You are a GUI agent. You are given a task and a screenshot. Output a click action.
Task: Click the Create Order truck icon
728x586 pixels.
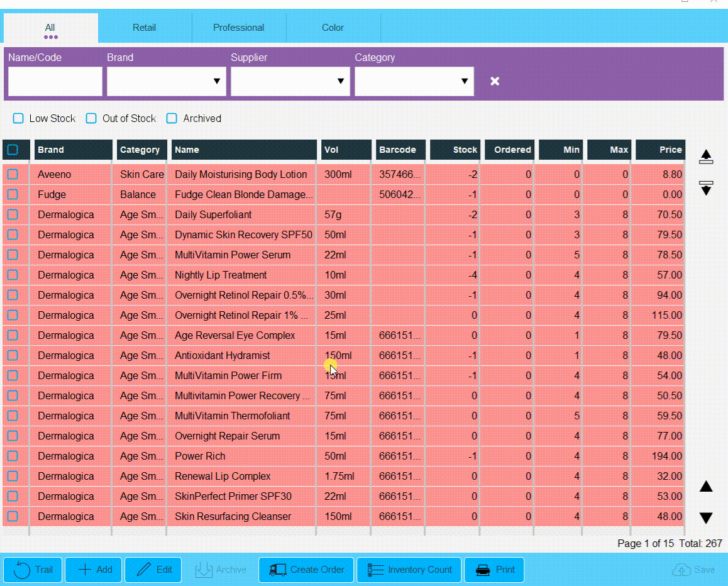pyautogui.click(x=278, y=570)
